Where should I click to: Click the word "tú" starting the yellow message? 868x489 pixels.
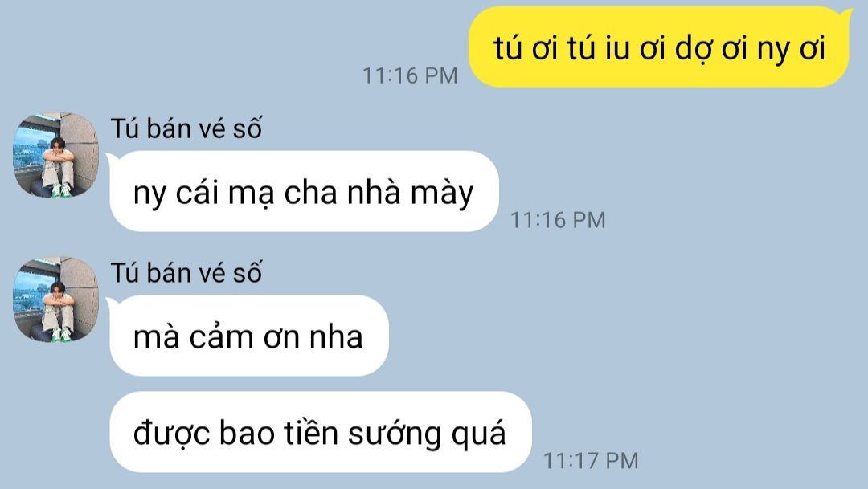(508, 47)
